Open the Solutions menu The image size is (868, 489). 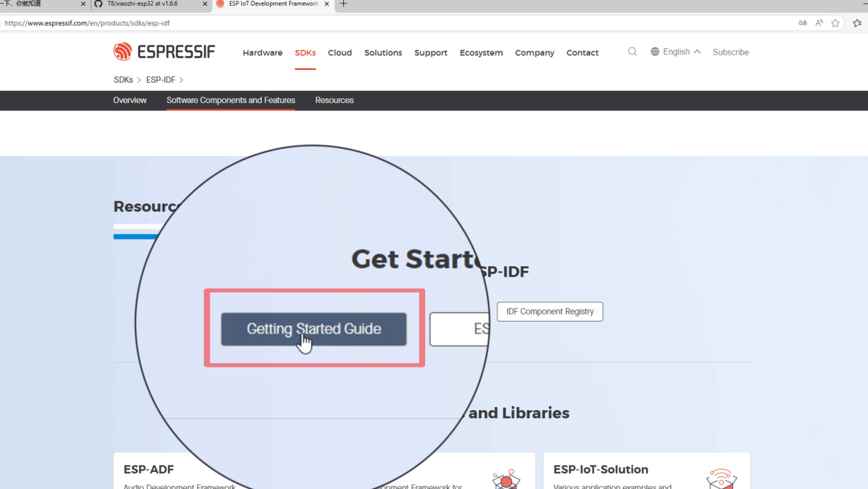coord(383,52)
